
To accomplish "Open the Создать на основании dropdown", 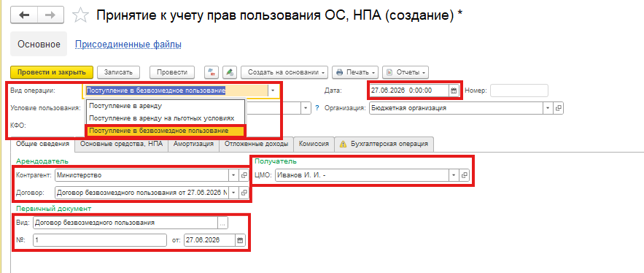I will [284, 72].
